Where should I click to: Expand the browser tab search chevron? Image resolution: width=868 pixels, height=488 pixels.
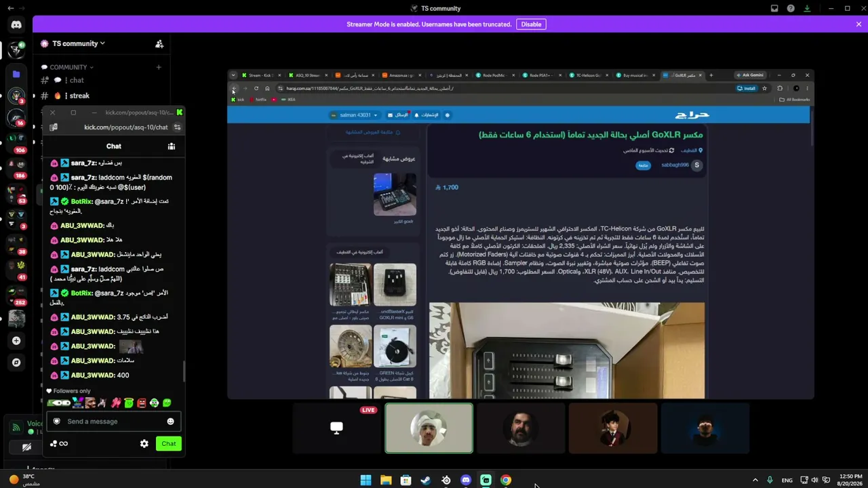click(233, 75)
